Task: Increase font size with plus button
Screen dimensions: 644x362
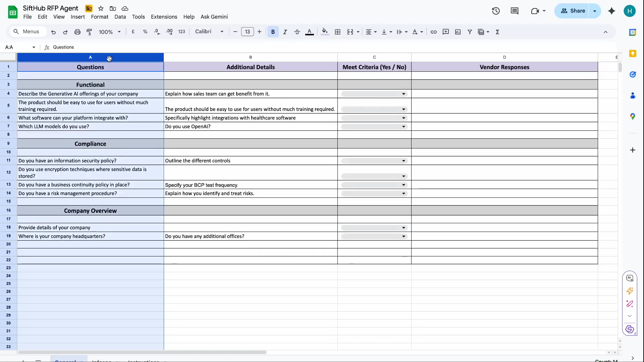Action: point(259,32)
